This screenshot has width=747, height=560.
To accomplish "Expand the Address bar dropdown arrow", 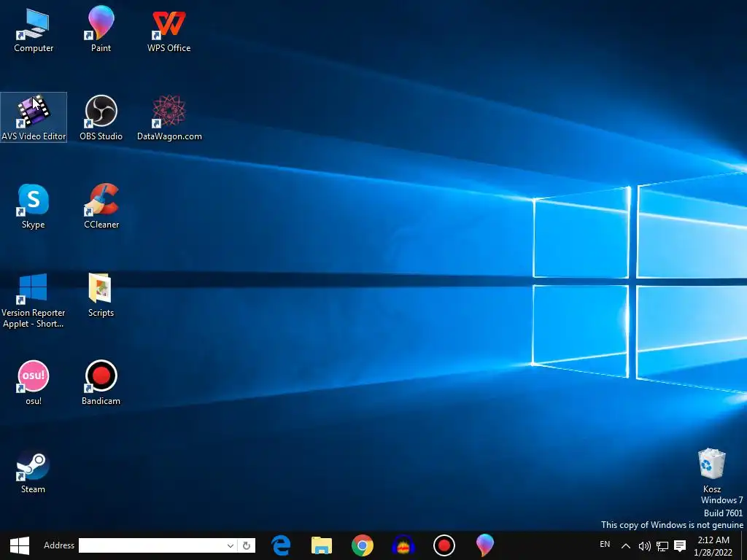I will 230,545.
